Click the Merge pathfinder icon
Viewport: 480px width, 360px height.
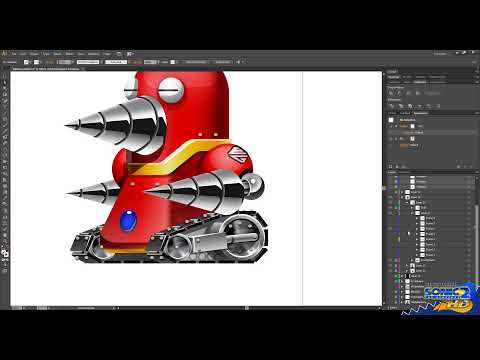[410, 106]
